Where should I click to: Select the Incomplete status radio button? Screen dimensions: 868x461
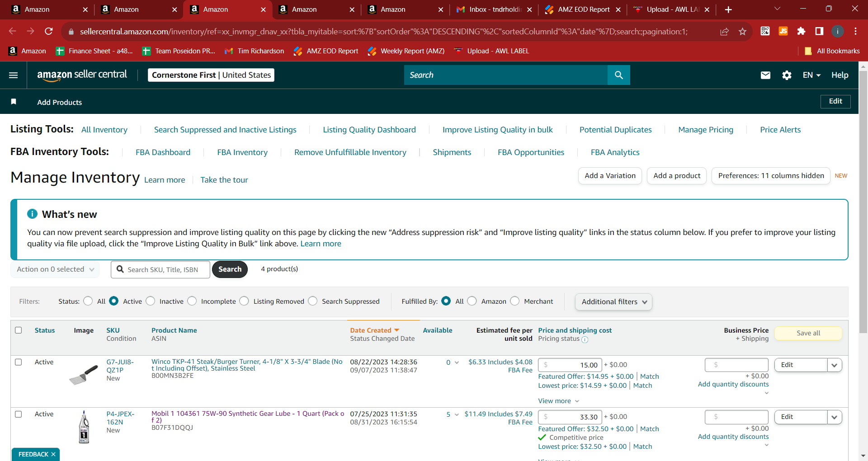(192, 301)
